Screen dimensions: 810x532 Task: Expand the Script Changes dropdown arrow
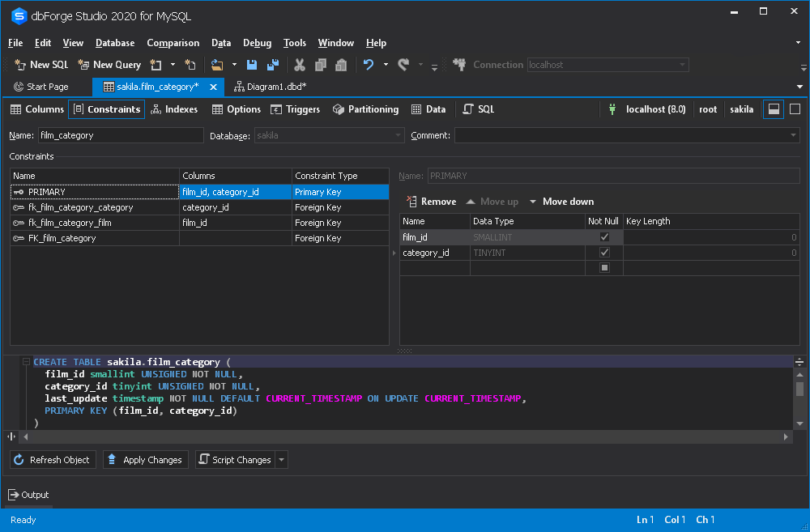coord(281,460)
